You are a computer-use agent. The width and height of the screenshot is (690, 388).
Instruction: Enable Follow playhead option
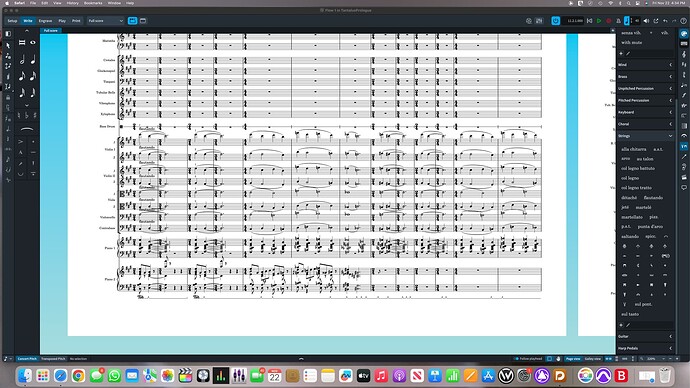[529, 359]
